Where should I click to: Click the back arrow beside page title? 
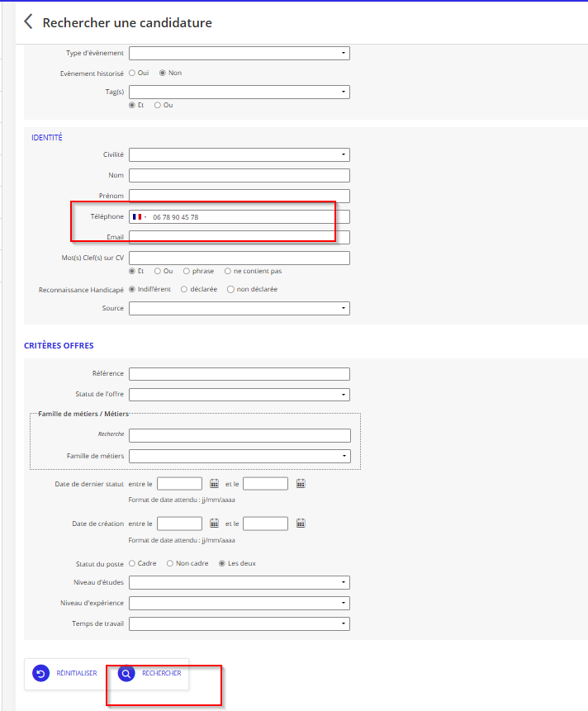(x=28, y=22)
